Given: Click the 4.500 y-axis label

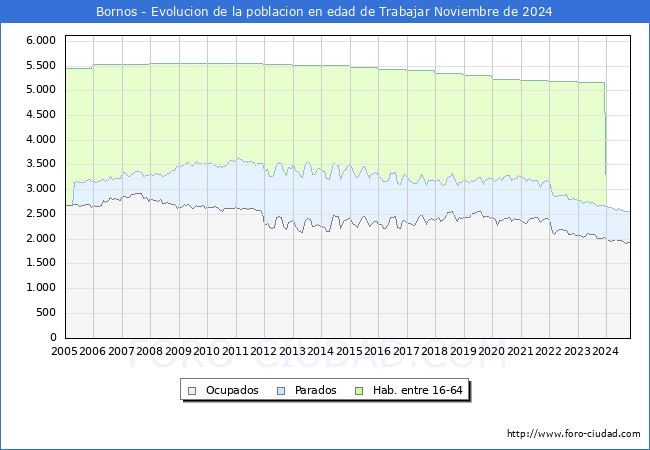Looking at the screenshot, I should click(41, 114).
